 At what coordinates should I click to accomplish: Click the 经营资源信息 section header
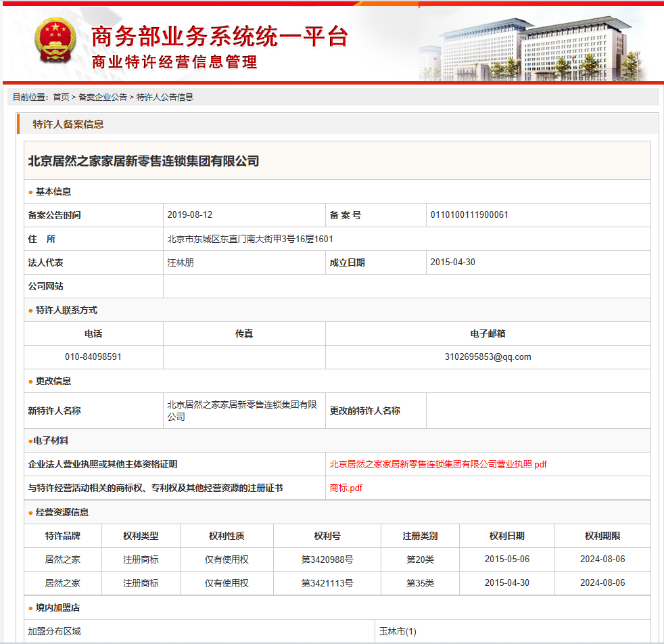[x=62, y=512]
